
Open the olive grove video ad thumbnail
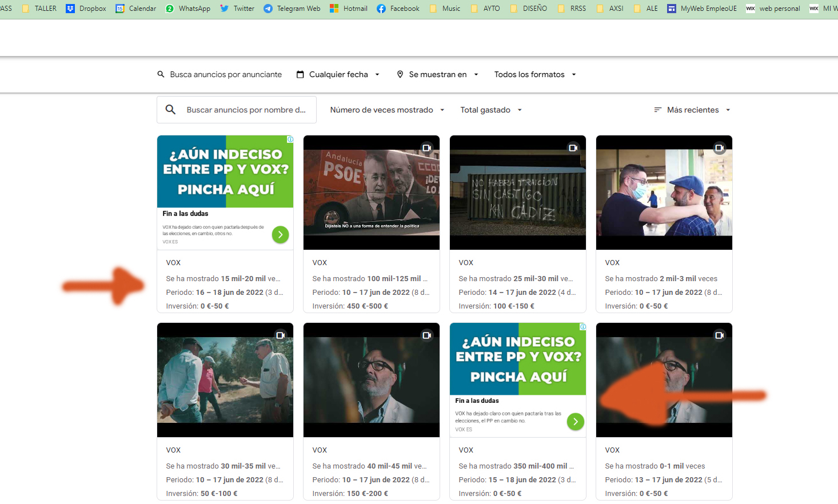point(225,380)
